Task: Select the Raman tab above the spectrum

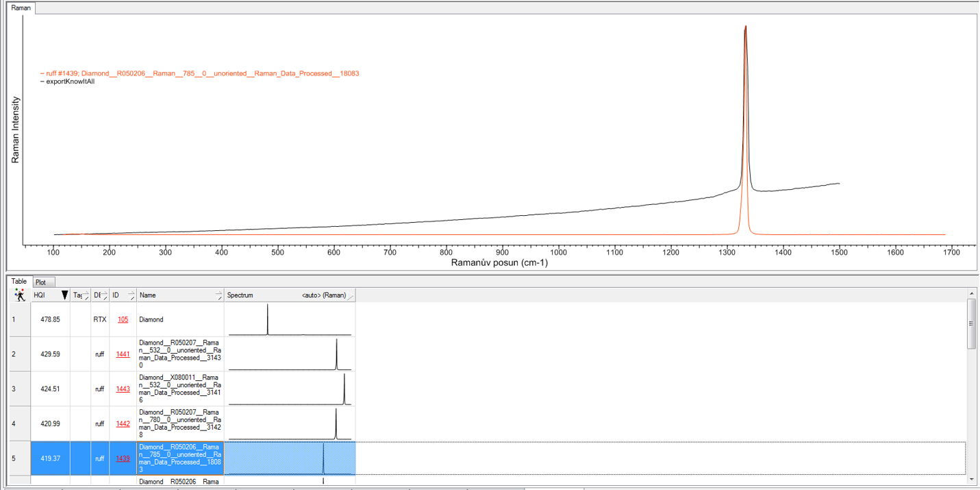Action: (x=21, y=8)
